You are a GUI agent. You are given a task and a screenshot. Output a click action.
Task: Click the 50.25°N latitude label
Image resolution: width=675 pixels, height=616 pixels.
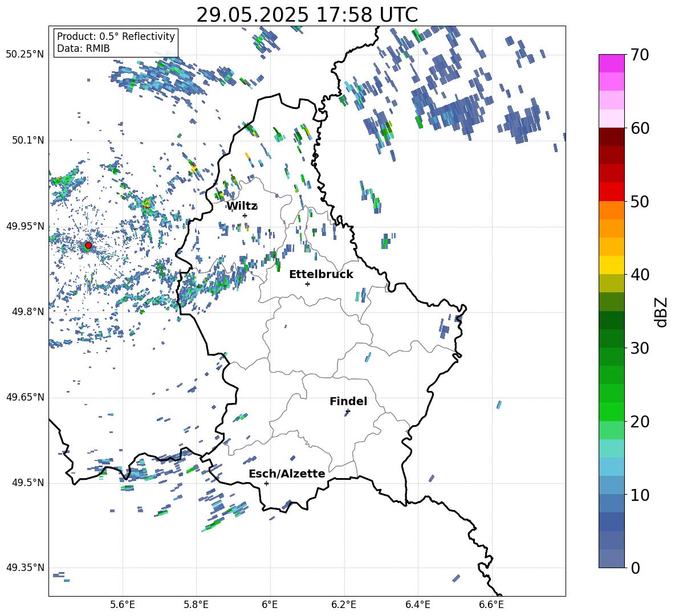(x=25, y=55)
